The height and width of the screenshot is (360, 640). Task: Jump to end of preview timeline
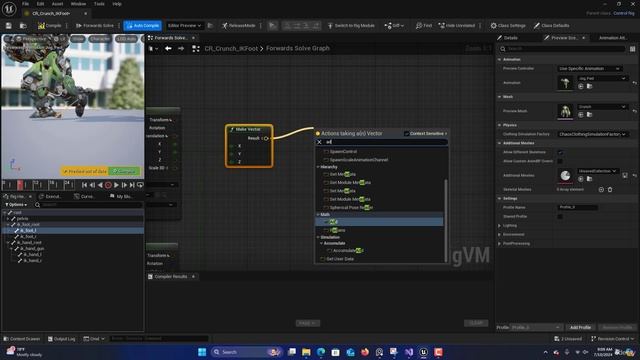click(x=132, y=185)
